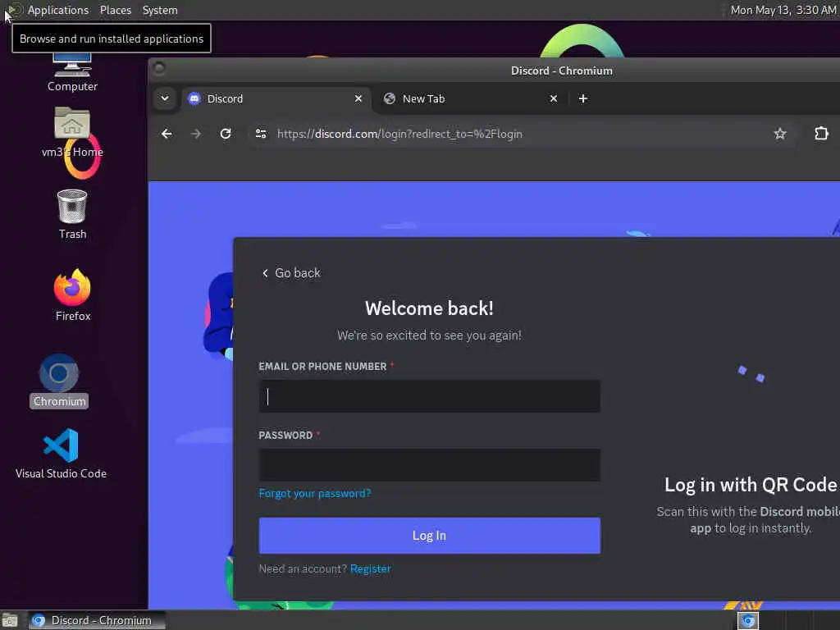The width and height of the screenshot is (840, 630).
Task: Reload the Discord login page
Action: pos(226,134)
